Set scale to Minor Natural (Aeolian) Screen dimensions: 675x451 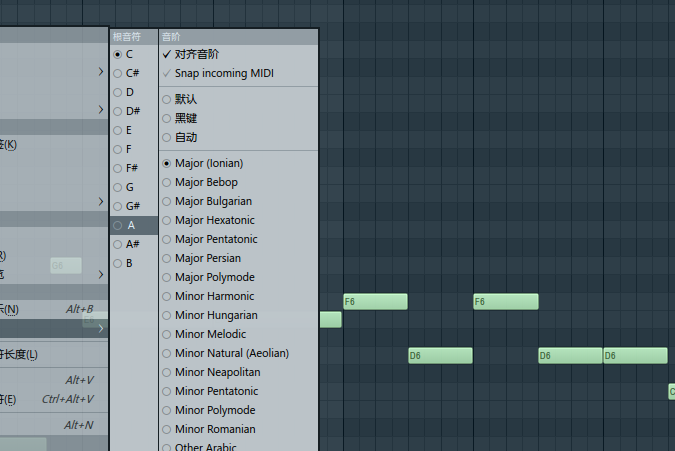tap(238, 353)
